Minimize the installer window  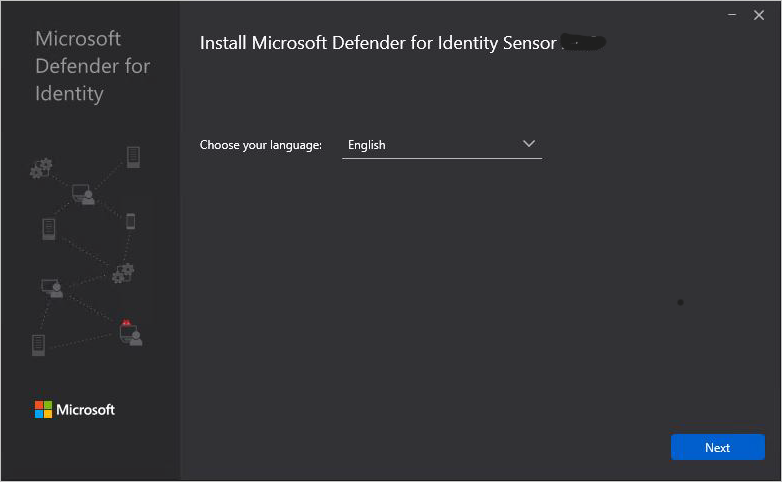pyautogui.click(x=732, y=15)
